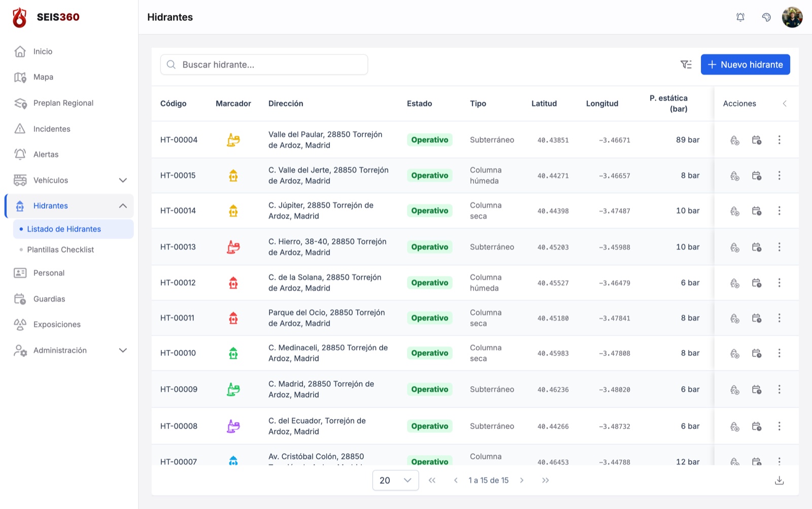The height and width of the screenshot is (509, 812).
Task: Go to Incidentes in the sidebar
Action: pos(51,129)
